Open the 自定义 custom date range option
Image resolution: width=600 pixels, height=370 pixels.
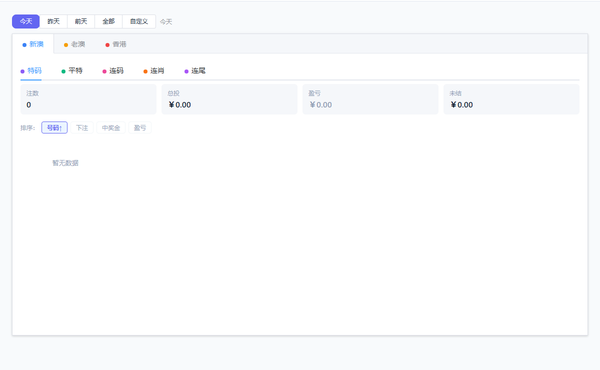click(x=139, y=21)
